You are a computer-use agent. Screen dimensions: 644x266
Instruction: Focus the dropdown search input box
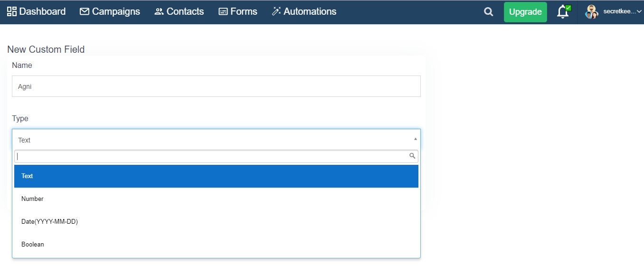(x=216, y=156)
